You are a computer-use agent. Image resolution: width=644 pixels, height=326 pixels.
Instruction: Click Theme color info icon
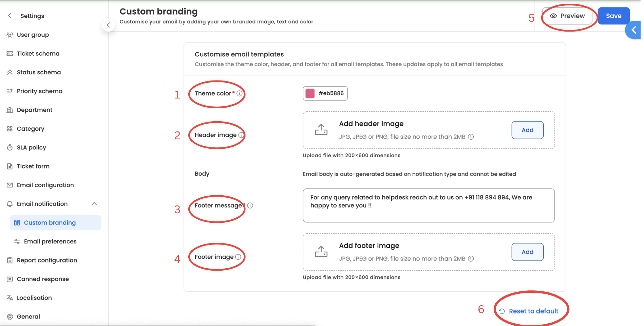[x=240, y=93]
